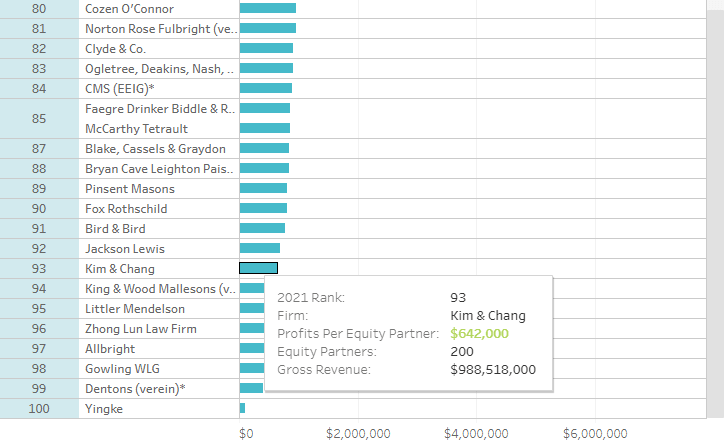Click the Norton Rose Fulbright row label
Image resolution: width=726 pixels, height=444 pixels.
click(x=161, y=29)
